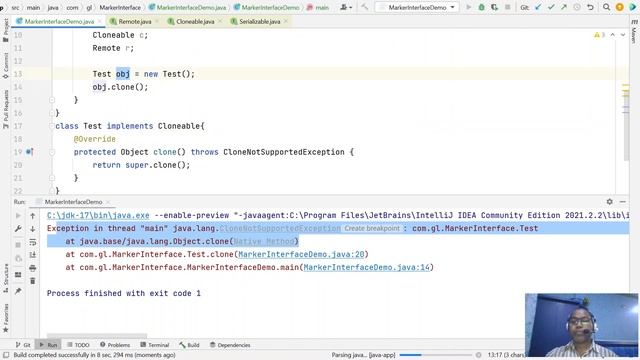The width and height of the screenshot is (640, 360).
Task: Close the Remote.java tab
Action: 157,21
